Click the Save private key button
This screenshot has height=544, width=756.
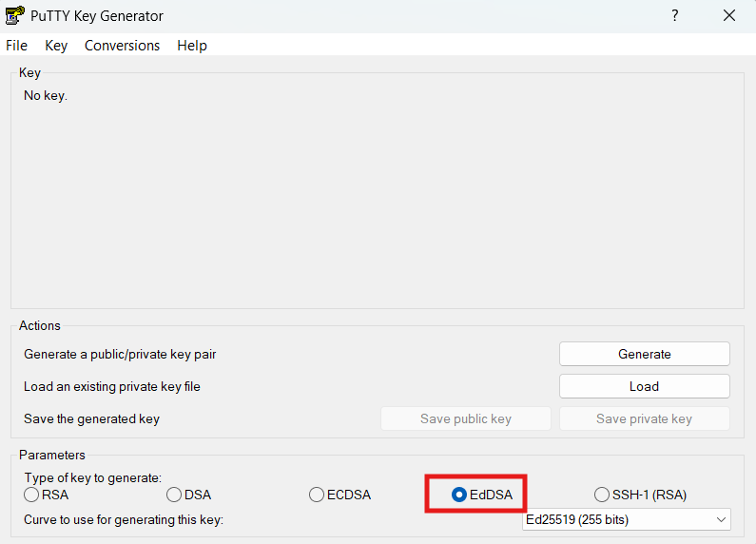[x=644, y=418]
